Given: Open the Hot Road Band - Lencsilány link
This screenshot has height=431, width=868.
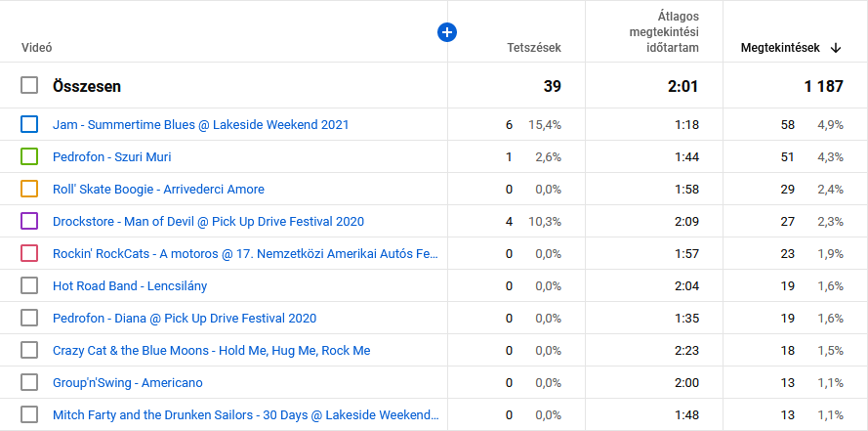Looking at the screenshot, I should pos(130,285).
